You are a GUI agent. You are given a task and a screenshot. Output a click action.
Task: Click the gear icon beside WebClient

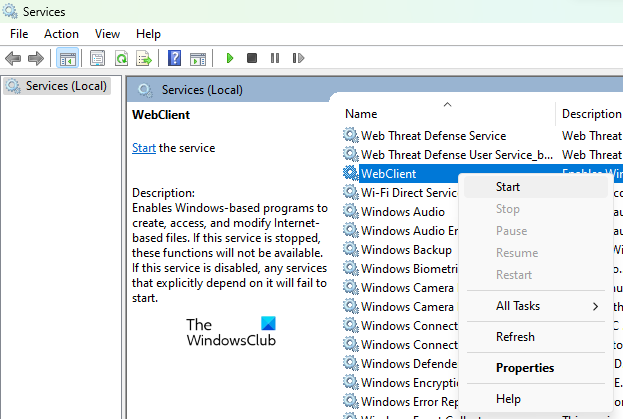(351, 173)
